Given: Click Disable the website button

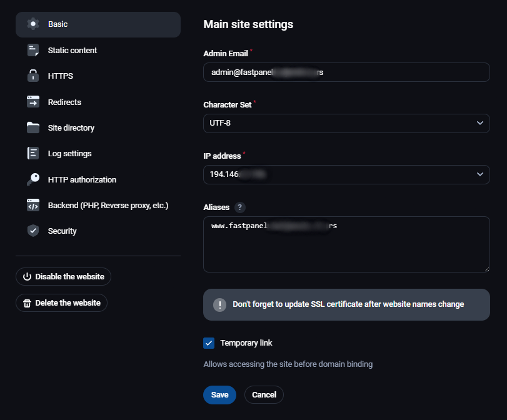Looking at the screenshot, I should pos(64,277).
